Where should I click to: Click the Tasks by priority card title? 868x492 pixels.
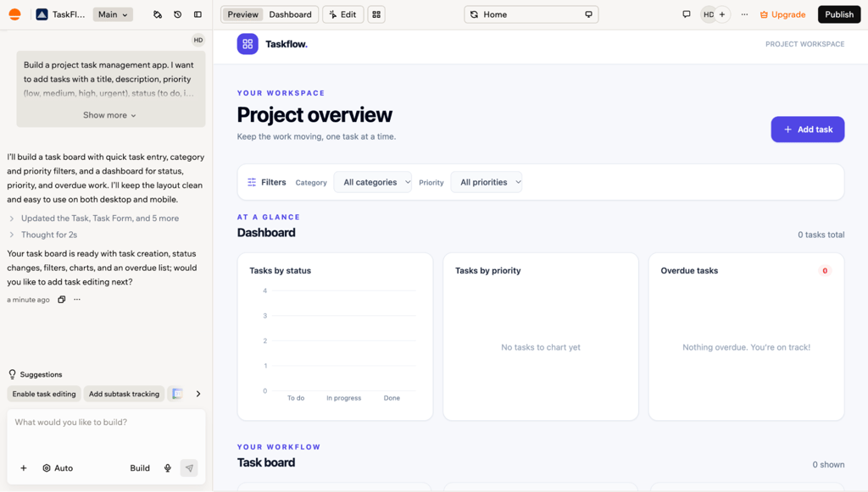487,270
